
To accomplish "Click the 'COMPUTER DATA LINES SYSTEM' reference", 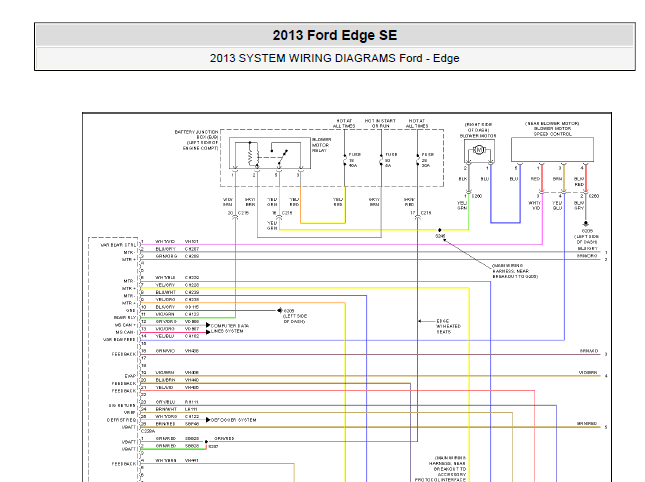I will tap(230, 328).
